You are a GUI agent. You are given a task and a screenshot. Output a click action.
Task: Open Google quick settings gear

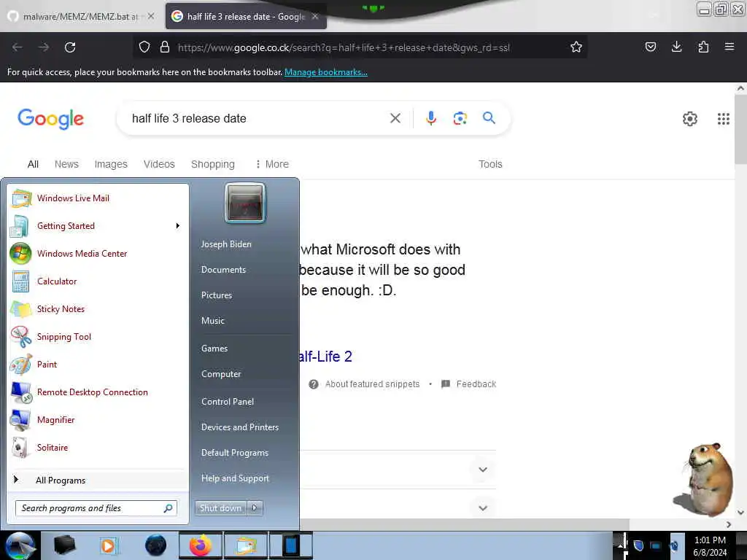pos(690,119)
